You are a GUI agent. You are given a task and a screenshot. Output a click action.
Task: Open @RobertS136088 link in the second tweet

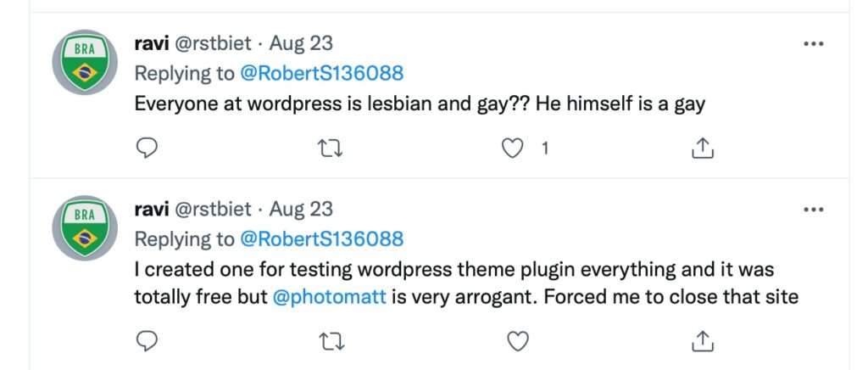pos(322,239)
